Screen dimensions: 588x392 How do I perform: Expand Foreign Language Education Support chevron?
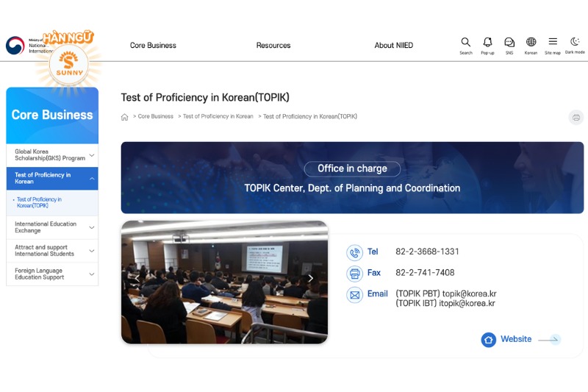tap(91, 274)
